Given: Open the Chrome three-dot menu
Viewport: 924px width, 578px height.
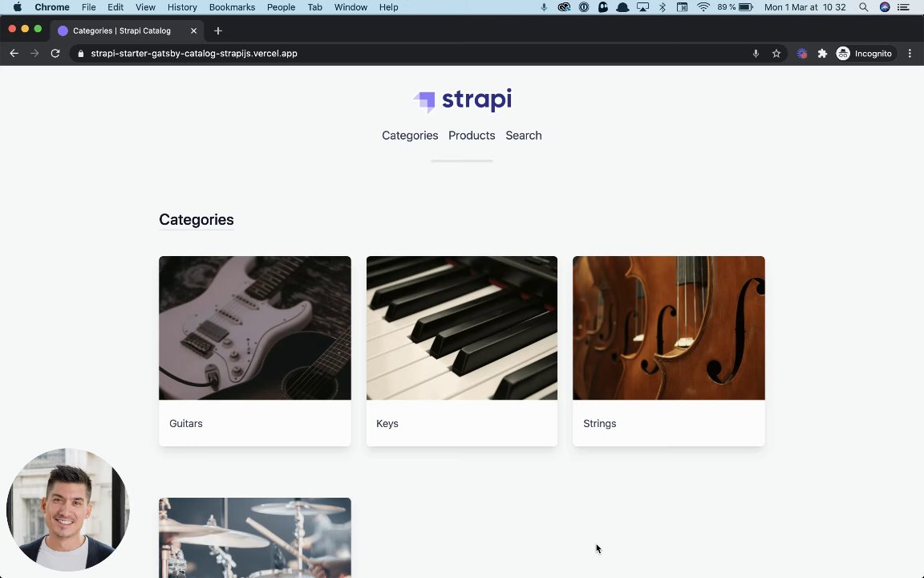Looking at the screenshot, I should coord(910,54).
